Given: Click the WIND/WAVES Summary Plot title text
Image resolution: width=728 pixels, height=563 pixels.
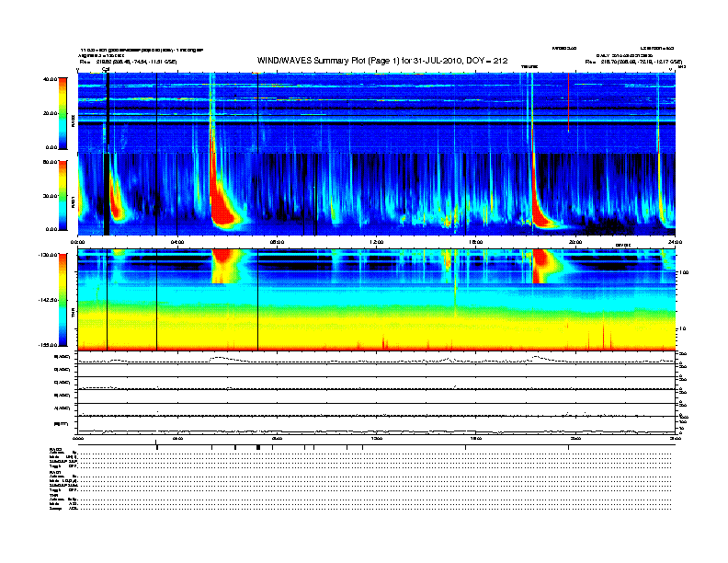Looking at the screenshot, I should (382, 61).
